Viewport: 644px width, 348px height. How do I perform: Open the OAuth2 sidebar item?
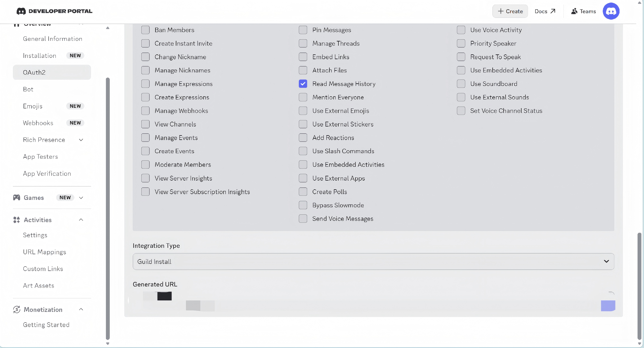tap(52, 72)
